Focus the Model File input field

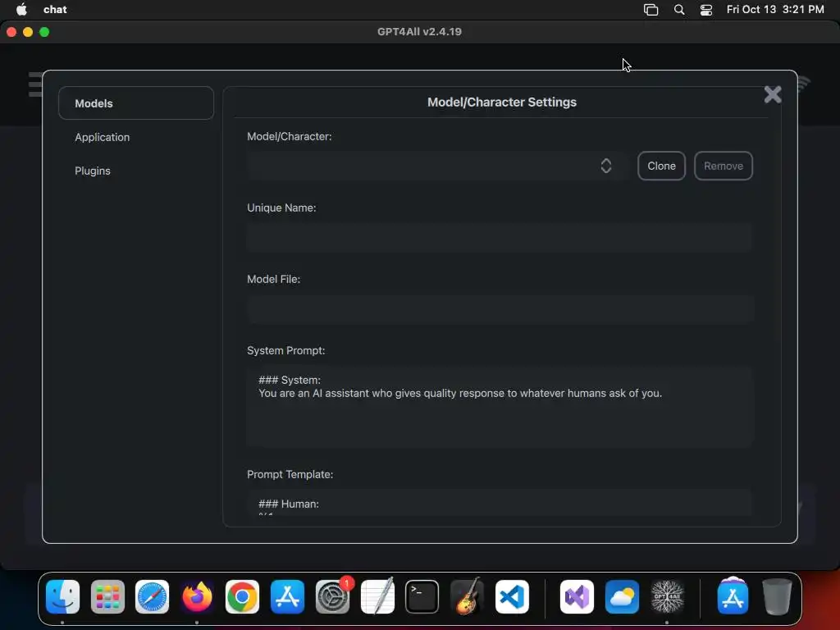coord(500,309)
